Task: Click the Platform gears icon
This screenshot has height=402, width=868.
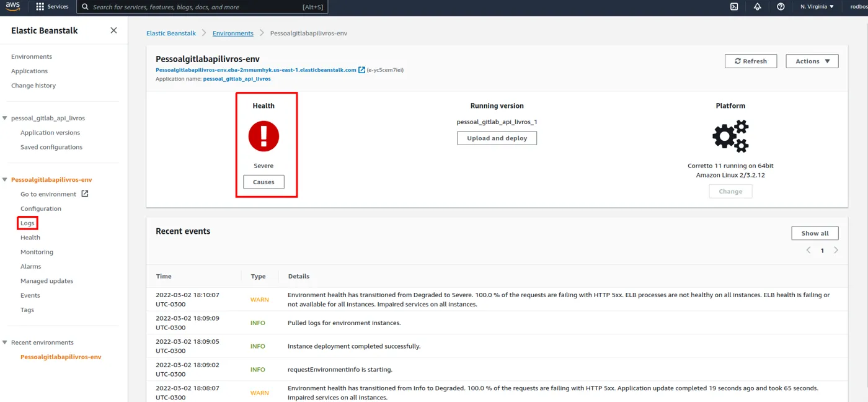Action: tap(730, 136)
